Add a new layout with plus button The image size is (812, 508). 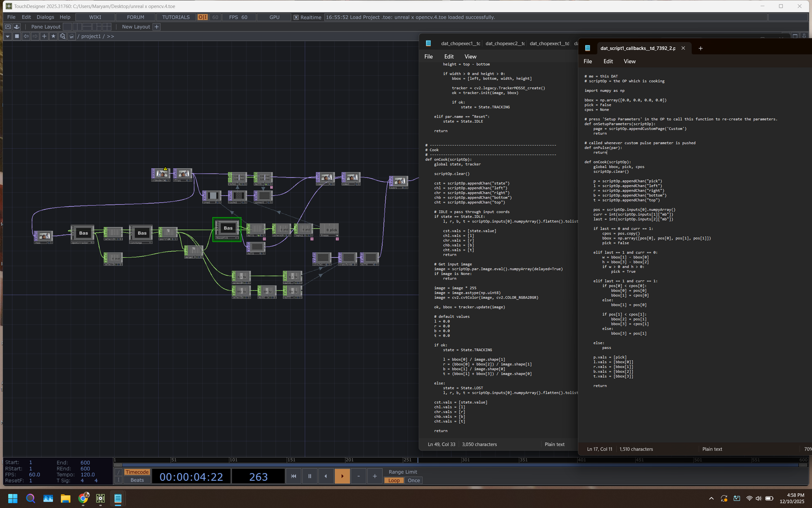pos(157,27)
